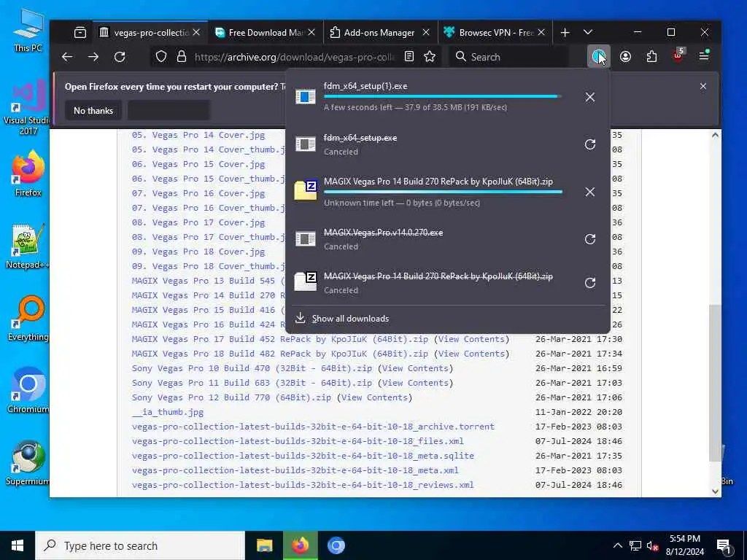This screenshot has width=747, height=560.
Task: Retry the canceled fdm_x64_setup.exe download
Action: [590, 144]
